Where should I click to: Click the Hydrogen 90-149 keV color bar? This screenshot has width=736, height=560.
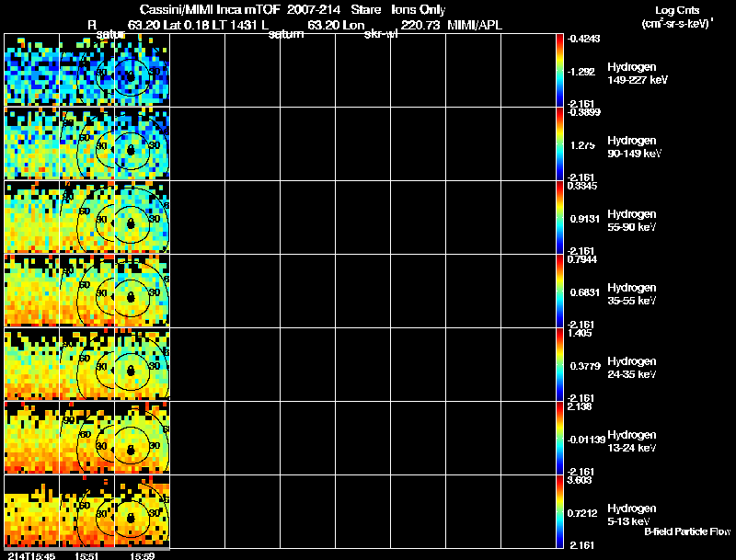pos(560,143)
